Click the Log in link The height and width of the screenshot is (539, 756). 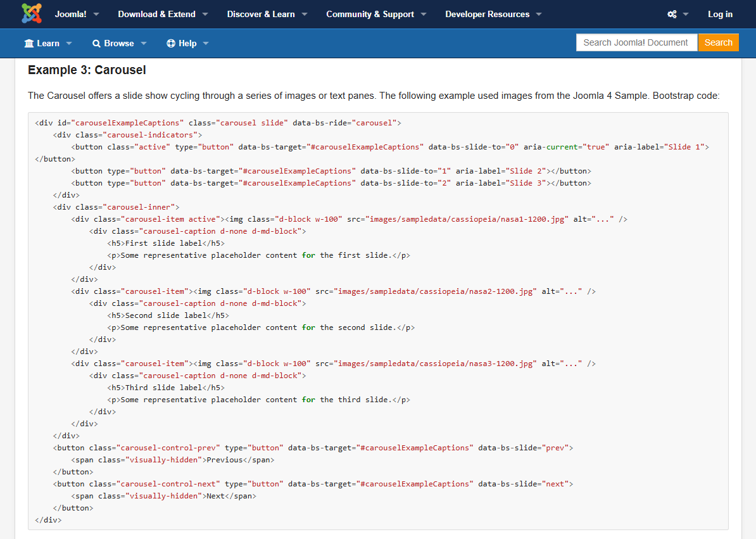(720, 14)
